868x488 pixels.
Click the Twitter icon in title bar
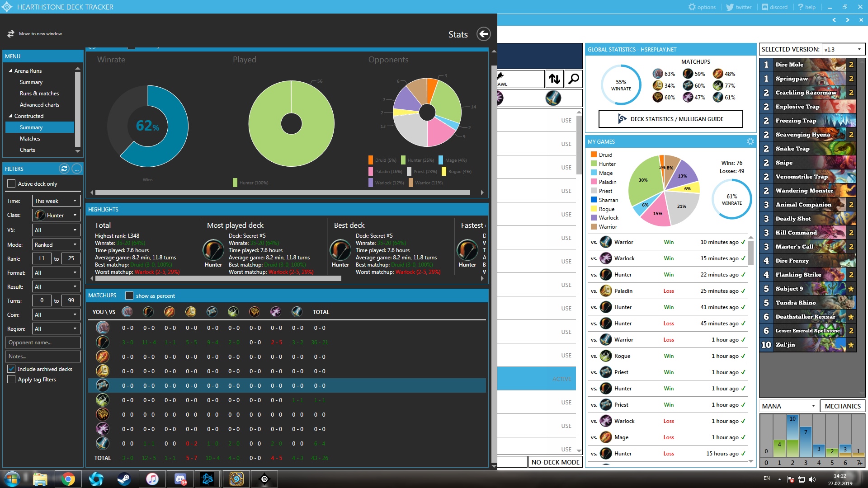point(730,7)
